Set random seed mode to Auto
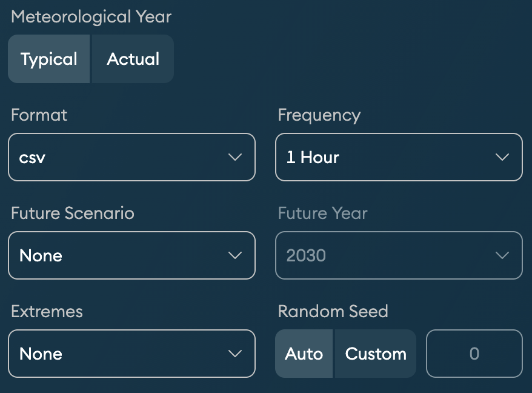 (304, 354)
